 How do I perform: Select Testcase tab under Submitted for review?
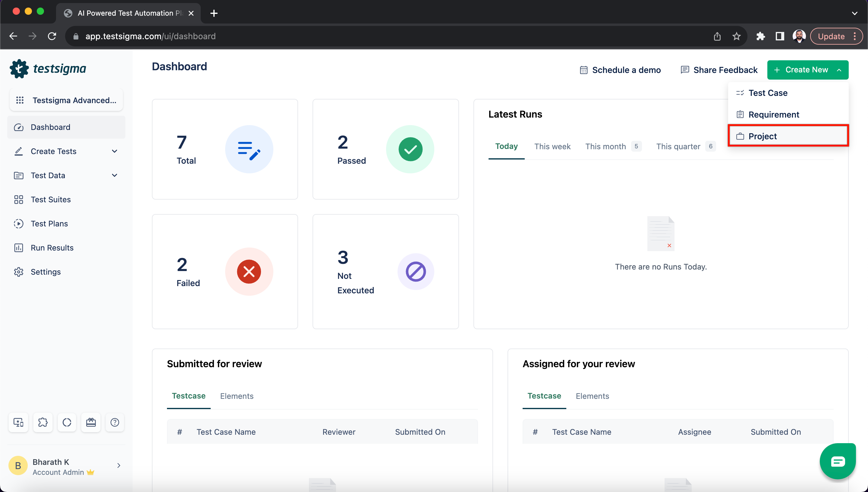[x=188, y=396]
